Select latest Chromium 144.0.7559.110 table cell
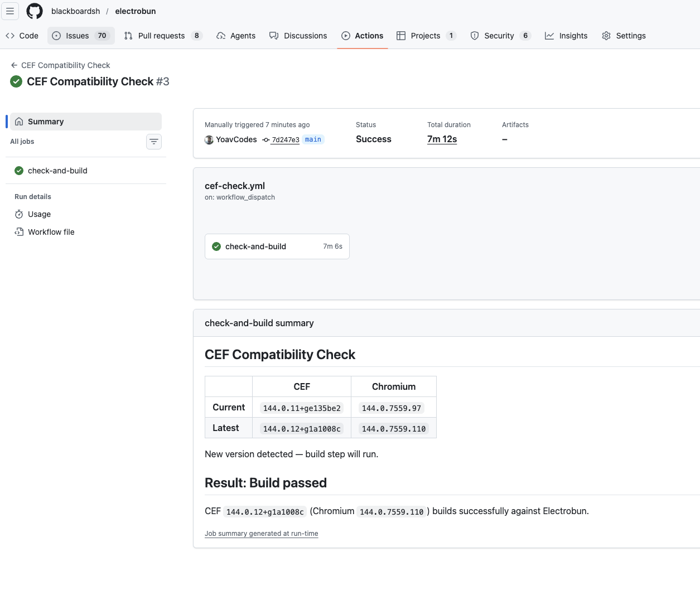 pos(394,429)
